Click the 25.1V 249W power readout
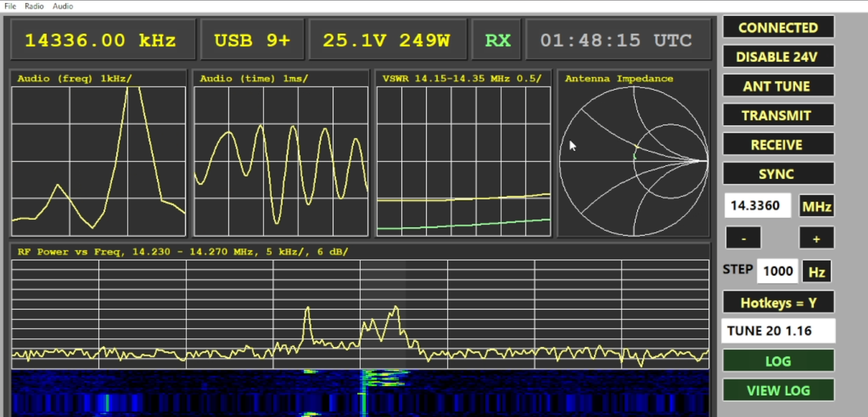The height and width of the screenshot is (417, 868). (387, 40)
